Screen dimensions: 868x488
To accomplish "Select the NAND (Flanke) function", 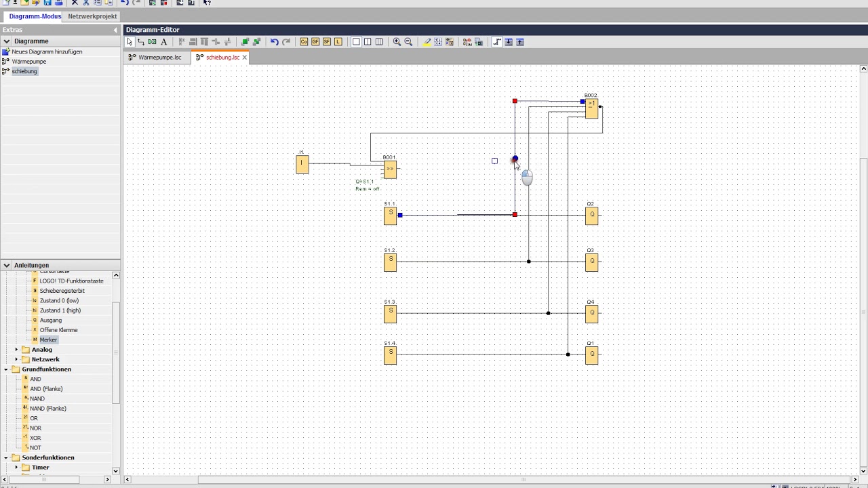I will 47,409.
